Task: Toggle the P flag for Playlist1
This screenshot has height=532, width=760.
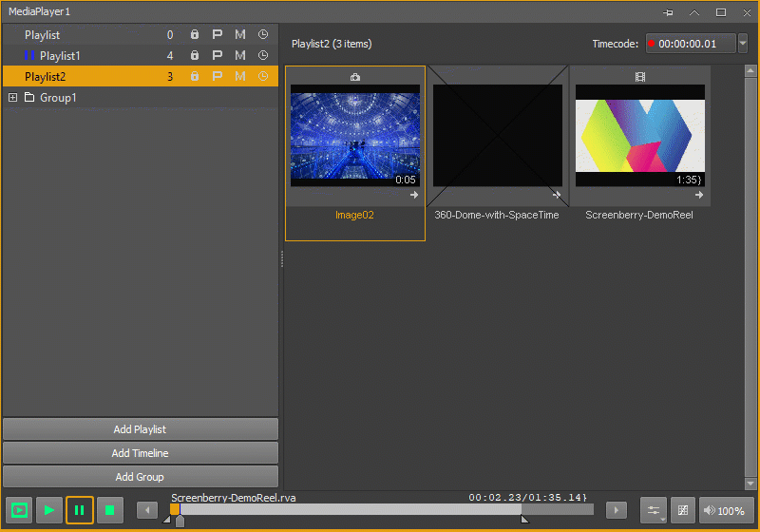Action: tap(218, 55)
